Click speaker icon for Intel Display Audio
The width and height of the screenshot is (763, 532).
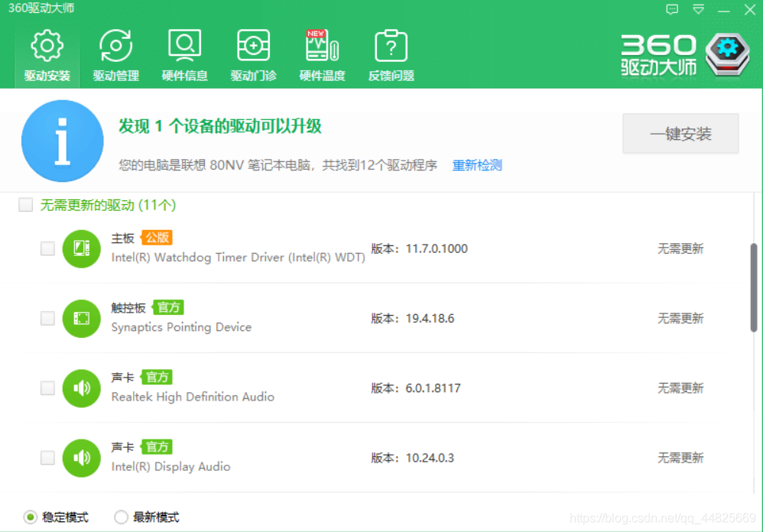pyautogui.click(x=81, y=458)
